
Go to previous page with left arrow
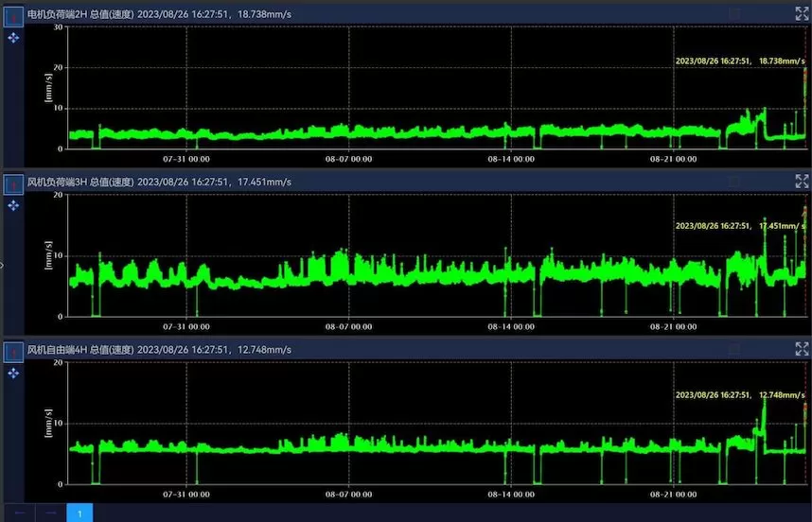pyautogui.click(x=20, y=513)
